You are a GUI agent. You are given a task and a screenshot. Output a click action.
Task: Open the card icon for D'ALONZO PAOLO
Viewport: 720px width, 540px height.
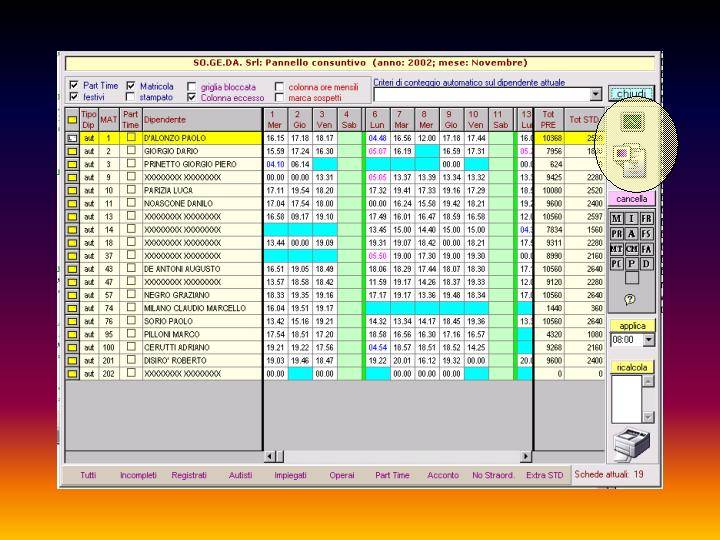(x=72, y=138)
